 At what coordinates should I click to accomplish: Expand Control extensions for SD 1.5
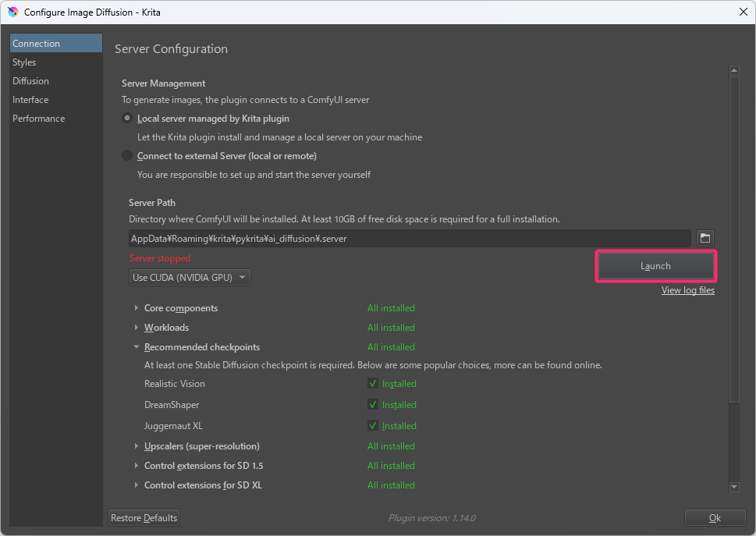[137, 466]
